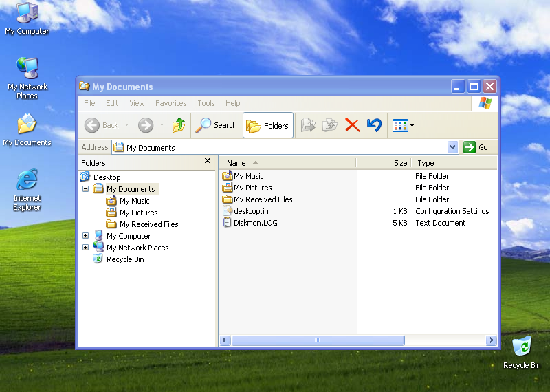Click the Move To toolbar icon
This screenshot has width=550, height=392.
[x=308, y=125]
